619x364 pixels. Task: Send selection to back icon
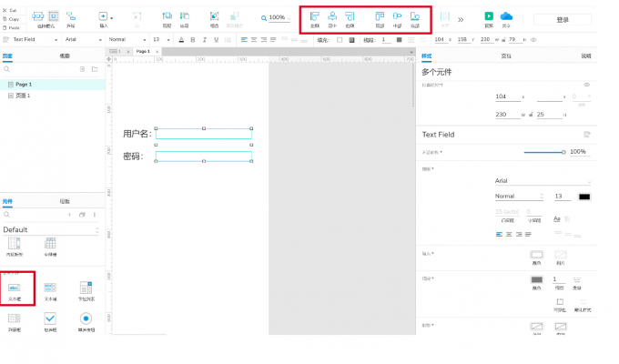point(185,18)
